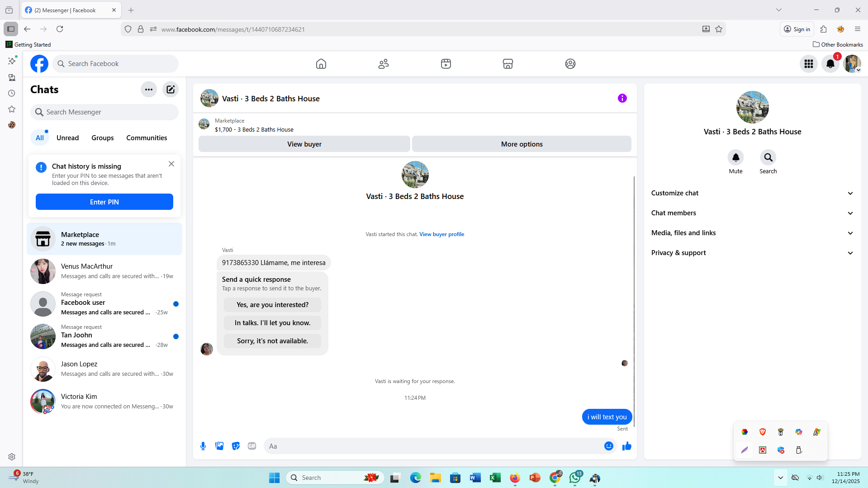Open browser extensions puzzle icon

click(823, 29)
